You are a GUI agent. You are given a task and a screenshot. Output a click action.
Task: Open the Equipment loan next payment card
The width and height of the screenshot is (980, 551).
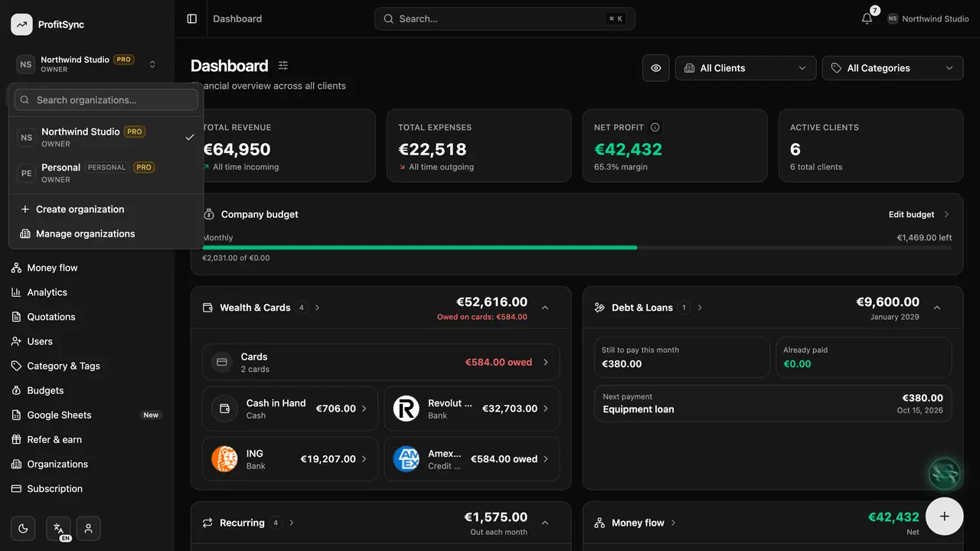pyautogui.click(x=773, y=403)
